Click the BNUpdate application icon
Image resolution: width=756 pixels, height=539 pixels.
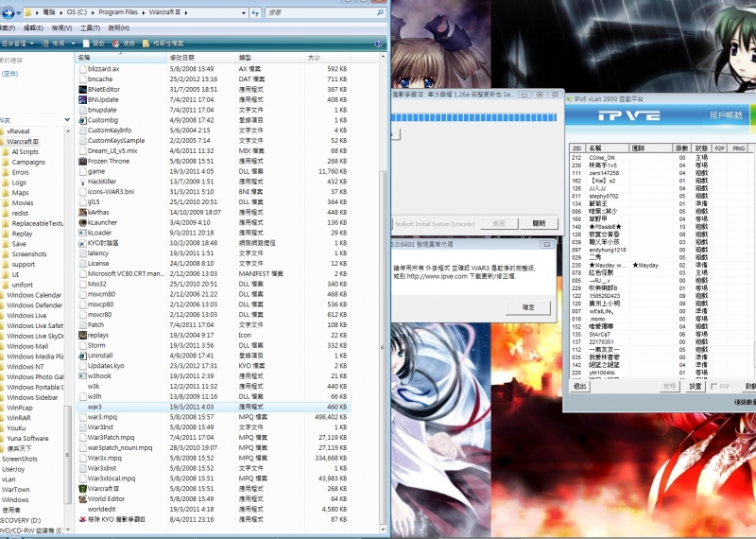coord(82,99)
